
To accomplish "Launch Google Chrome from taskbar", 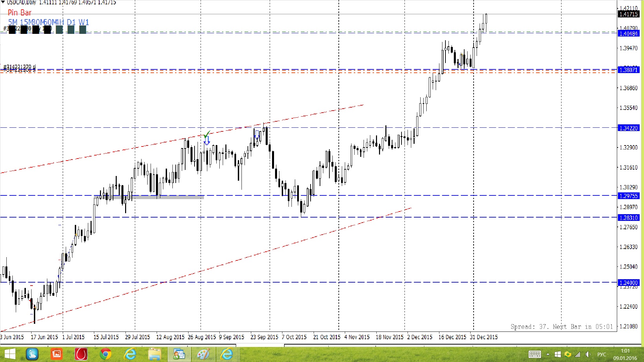I will point(105,354).
